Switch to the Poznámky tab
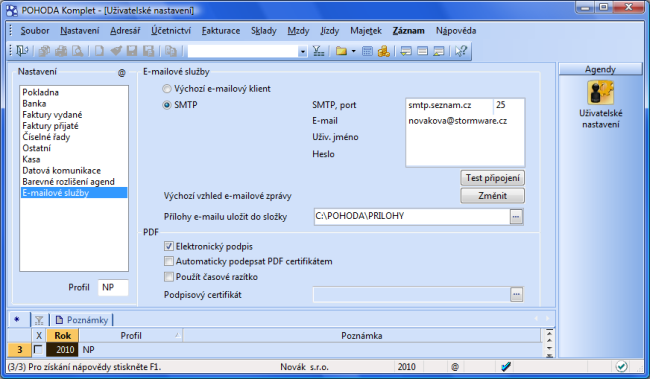The image size is (650, 379). pyautogui.click(x=82, y=320)
